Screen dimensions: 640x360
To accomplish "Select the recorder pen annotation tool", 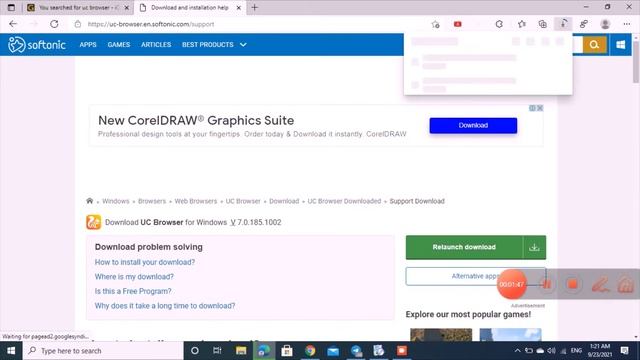I will 600,284.
